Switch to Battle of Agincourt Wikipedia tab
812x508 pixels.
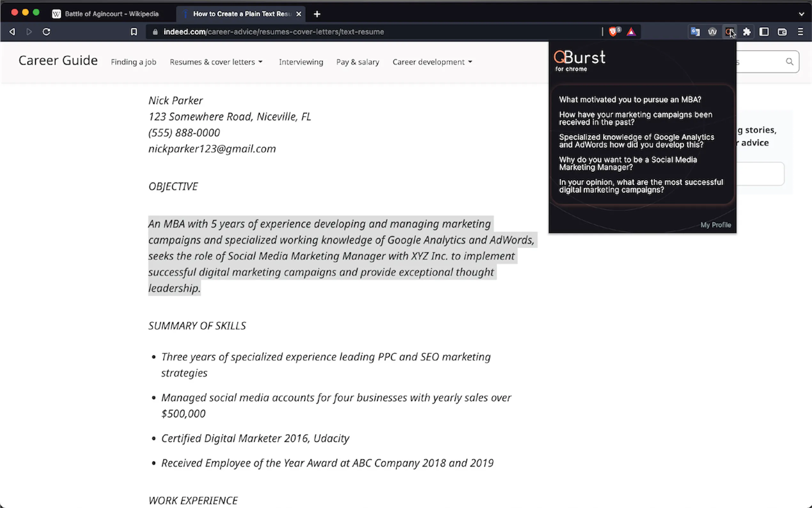[x=111, y=14]
